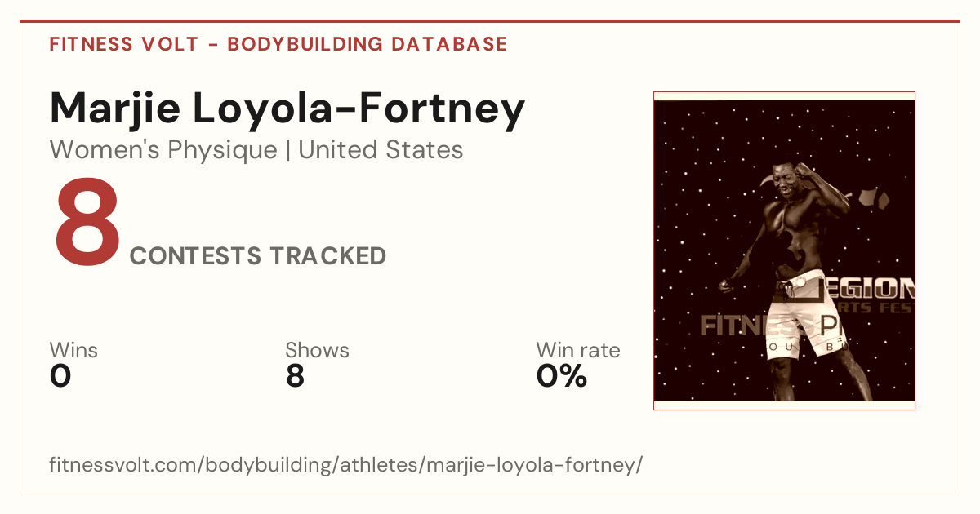Select the Shows value 8
This screenshot has height=514, width=980.
[x=295, y=376]
